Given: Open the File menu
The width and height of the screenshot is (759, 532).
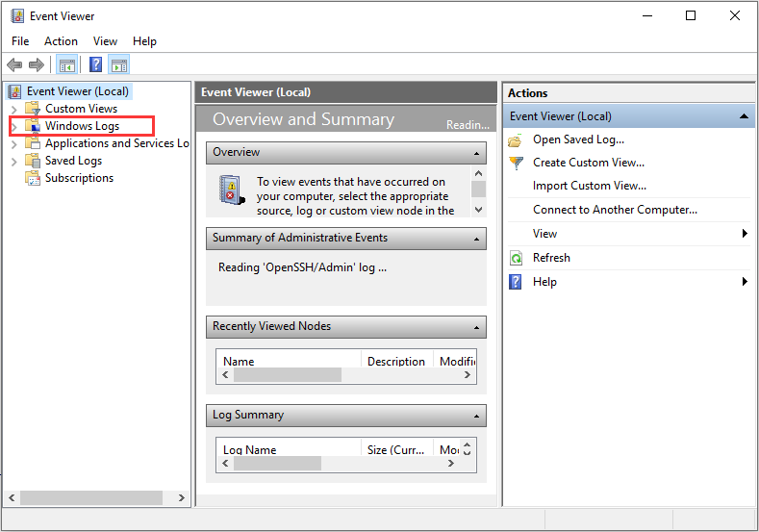Looking at the screenshot, I should pos(20,41).
